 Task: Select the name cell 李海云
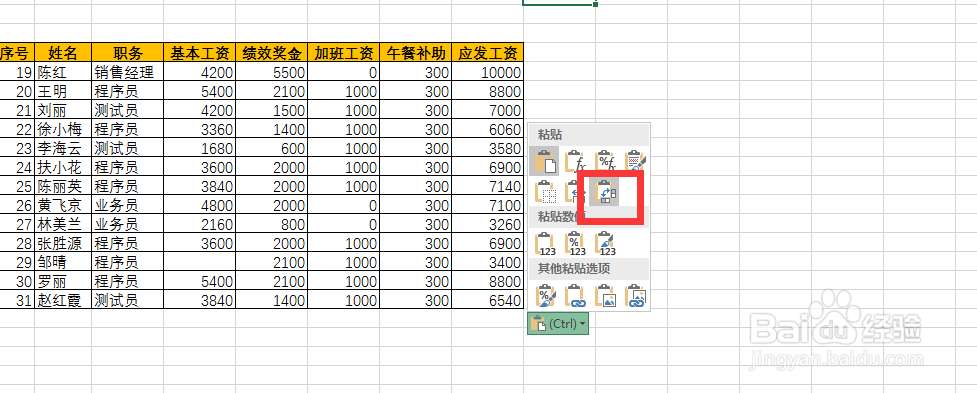click(63, 148)
